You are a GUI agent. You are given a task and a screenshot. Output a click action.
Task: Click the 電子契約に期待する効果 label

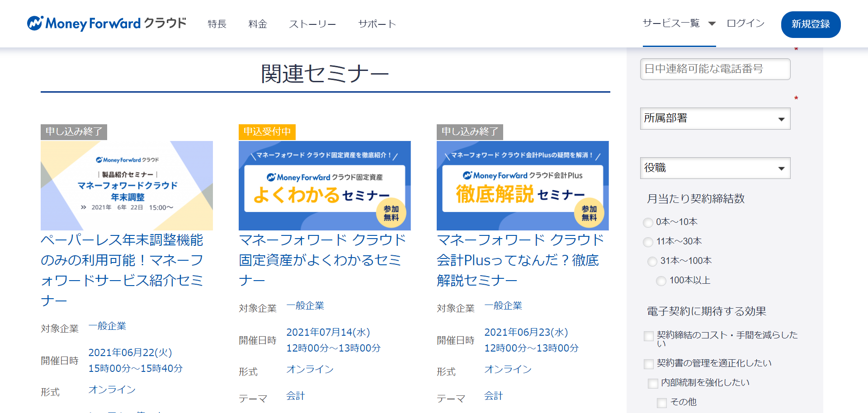[707, 311]
